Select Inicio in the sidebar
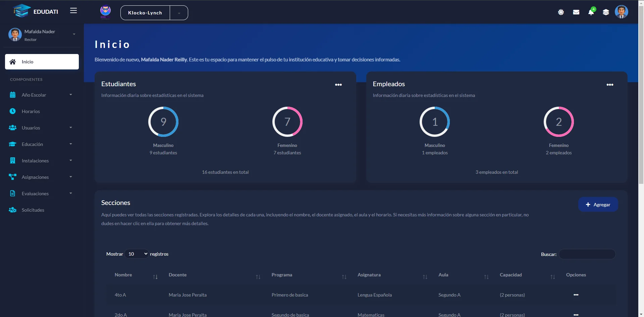 click(42, 62)
